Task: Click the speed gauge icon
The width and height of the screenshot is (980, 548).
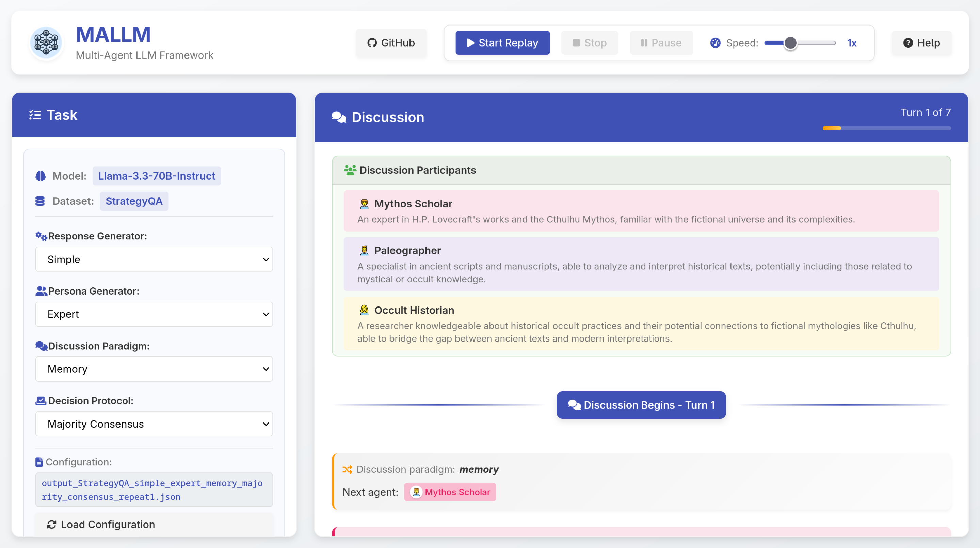Action: point(715,43)
